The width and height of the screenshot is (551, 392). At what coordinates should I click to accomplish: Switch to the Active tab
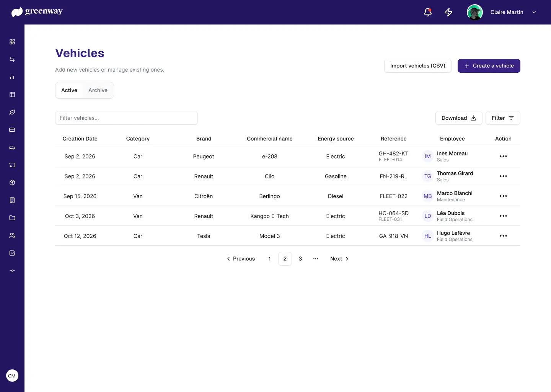[x=69, y=90]
